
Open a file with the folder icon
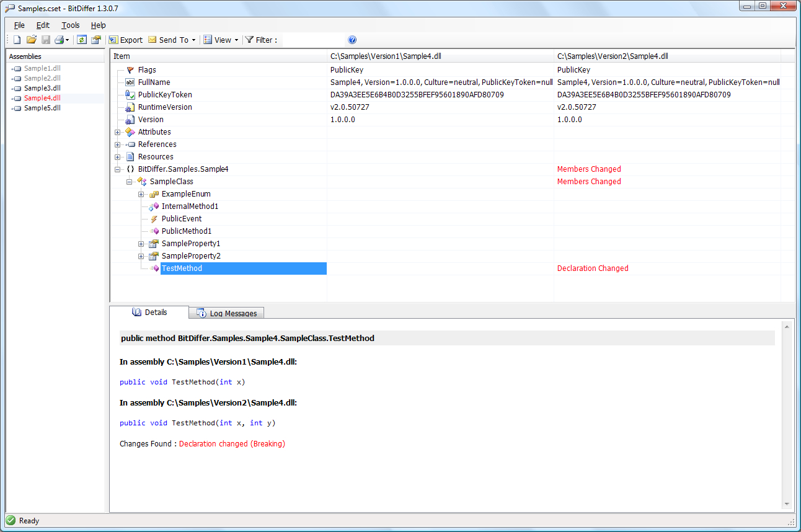coord(32,40)
